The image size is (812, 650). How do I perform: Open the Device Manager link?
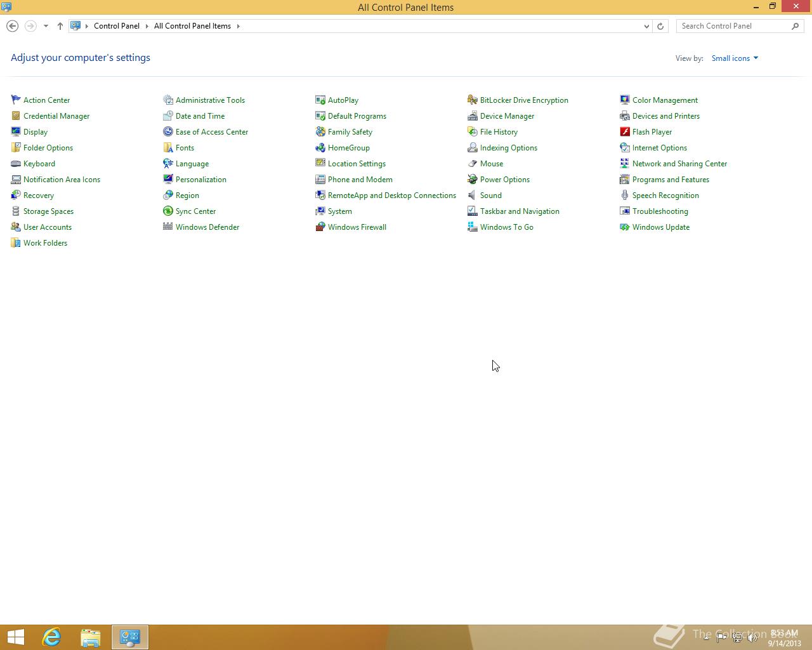(x=507, y=116)
